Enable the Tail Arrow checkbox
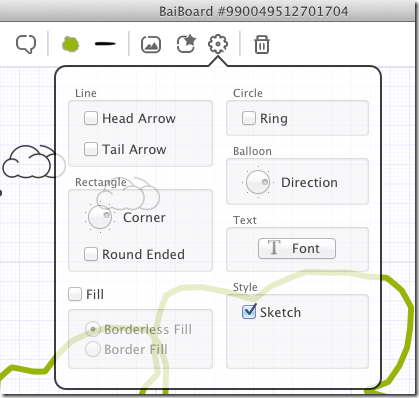The image size is (419, 398). coord(91,149)
